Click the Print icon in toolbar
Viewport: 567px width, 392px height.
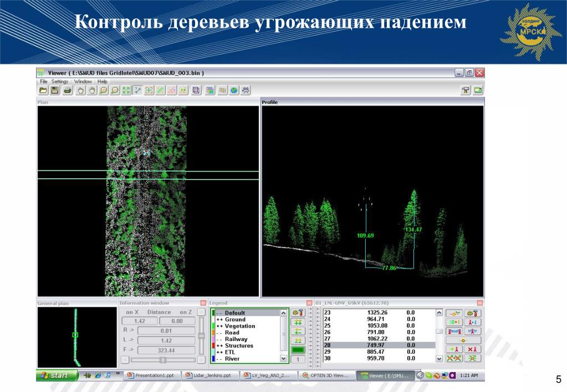[67, 90]
